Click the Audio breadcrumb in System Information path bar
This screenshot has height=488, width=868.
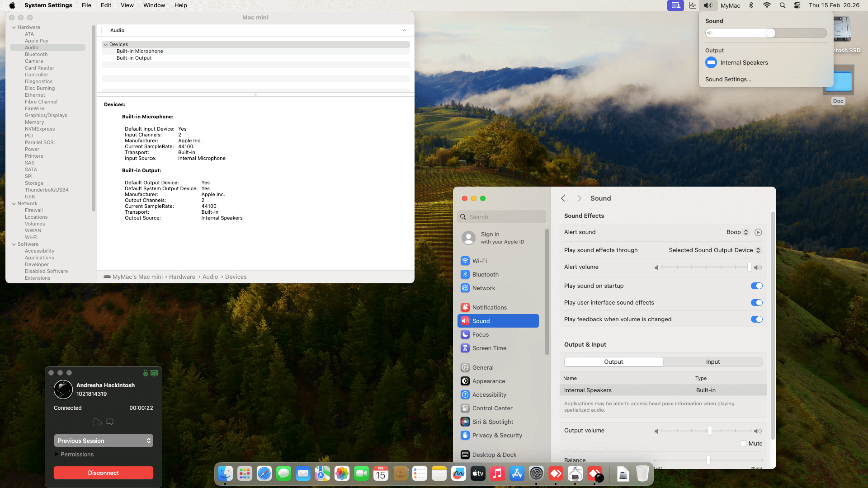[210, 277]
